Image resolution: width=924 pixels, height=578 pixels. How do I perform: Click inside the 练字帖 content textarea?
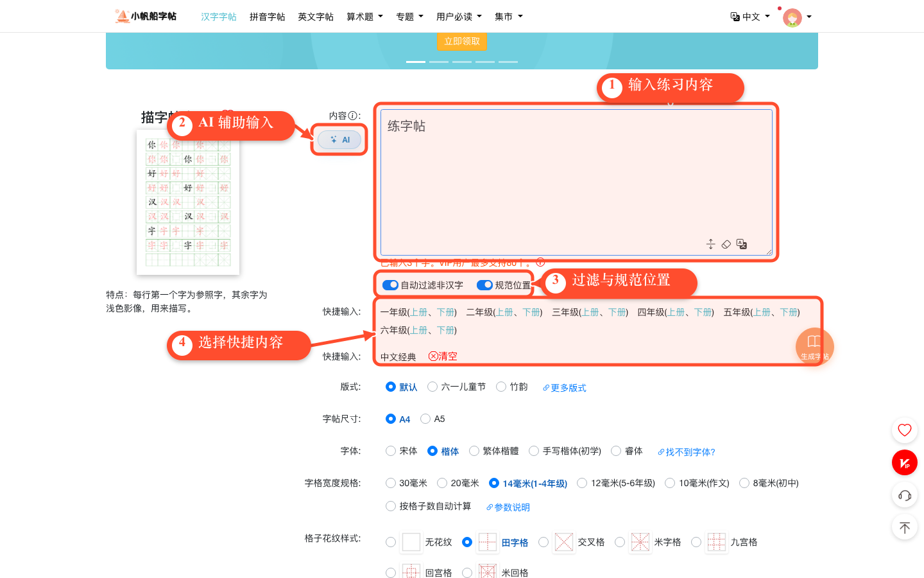576,182
